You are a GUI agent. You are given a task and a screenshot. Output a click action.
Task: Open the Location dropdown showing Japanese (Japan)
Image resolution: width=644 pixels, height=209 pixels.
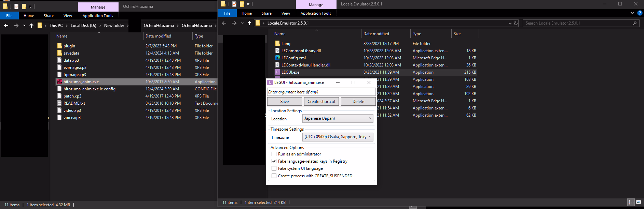tap(338, 118)
